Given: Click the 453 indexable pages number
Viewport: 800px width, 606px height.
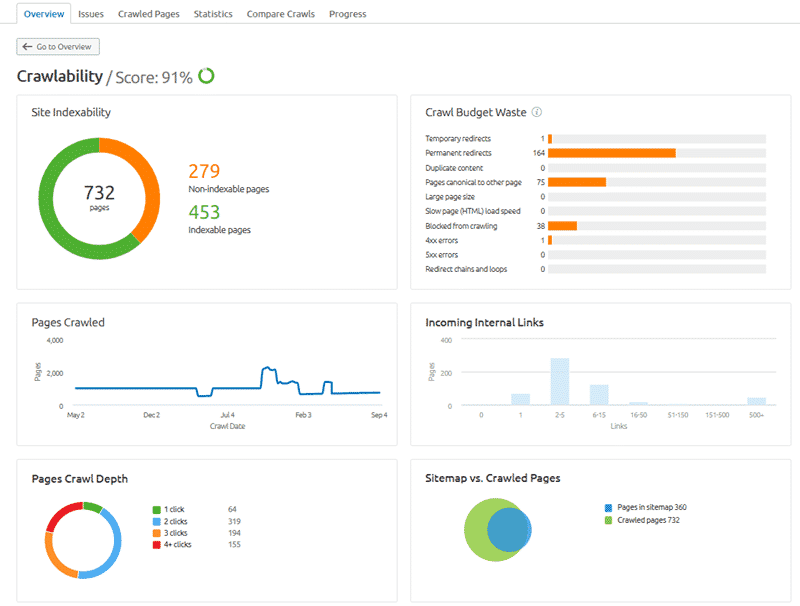Looking at the screenshot, I should pyautogui.click(x=204, y=212).
